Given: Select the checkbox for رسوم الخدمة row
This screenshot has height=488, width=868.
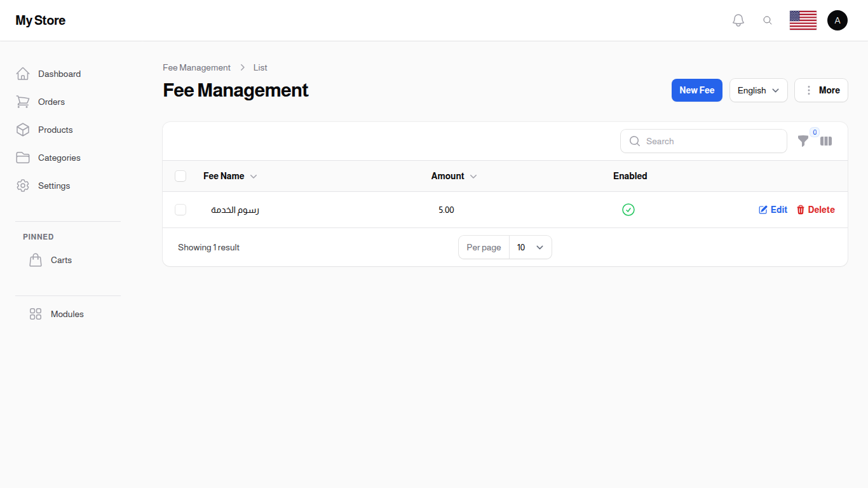Looking at the screenshot, I should pos(180,210).
